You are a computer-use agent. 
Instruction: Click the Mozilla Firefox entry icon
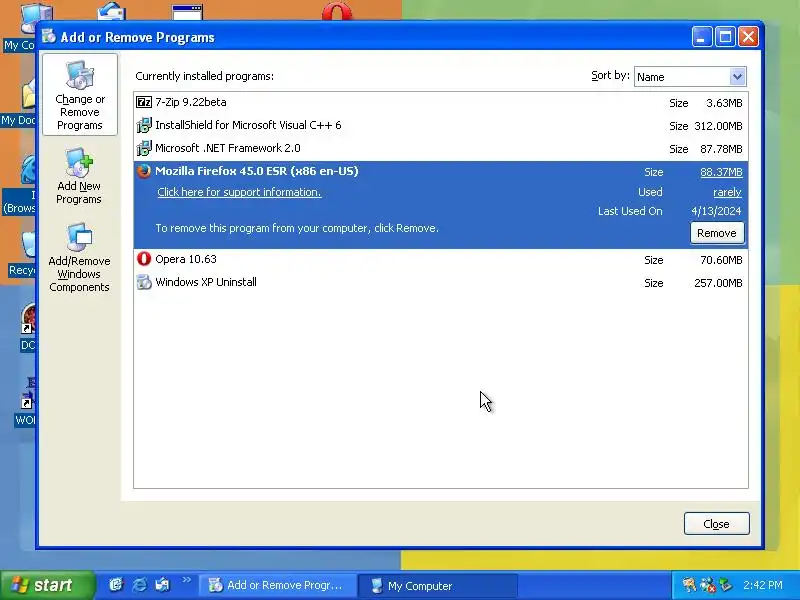click(x=144, y=171)
